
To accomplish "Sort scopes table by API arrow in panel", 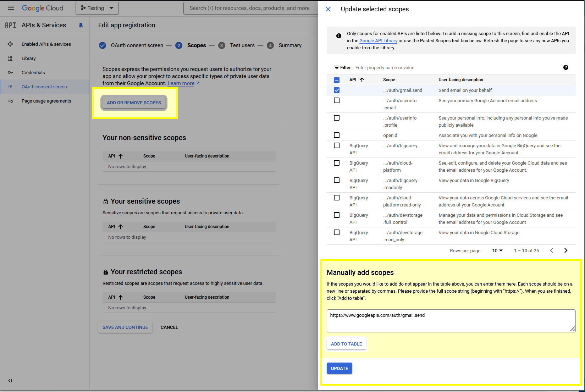I will [x=362, y=80].
